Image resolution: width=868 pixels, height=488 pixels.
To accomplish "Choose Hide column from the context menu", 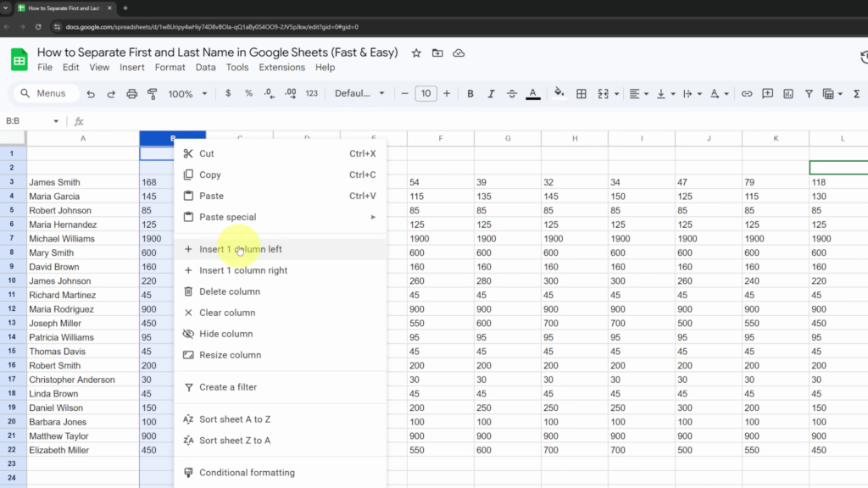I will click(225, 334).
